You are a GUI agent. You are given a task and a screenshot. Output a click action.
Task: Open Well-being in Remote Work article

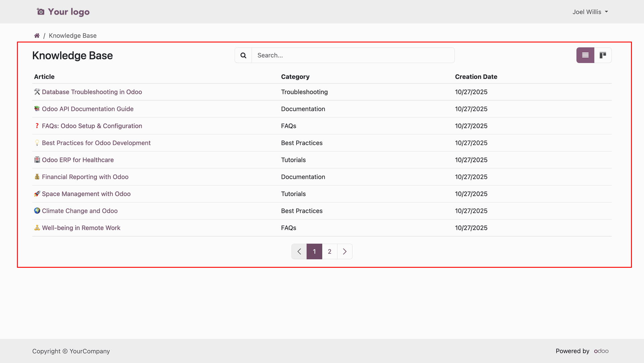tap(81, 228)
